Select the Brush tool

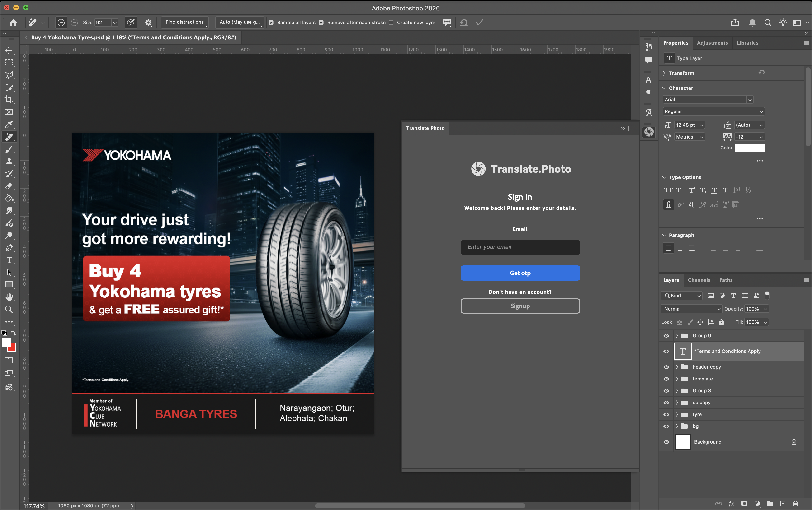[x=9, y=149]
